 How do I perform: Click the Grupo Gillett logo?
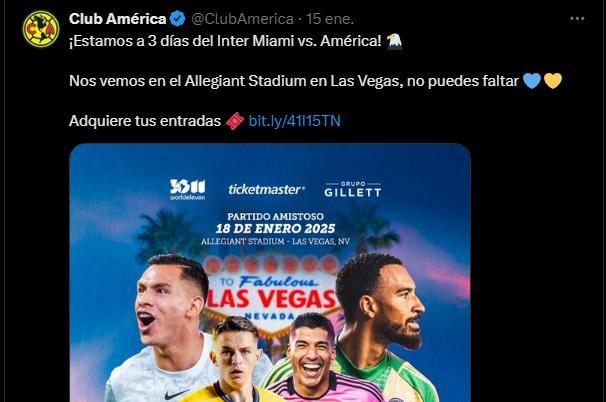pos(352,189)
